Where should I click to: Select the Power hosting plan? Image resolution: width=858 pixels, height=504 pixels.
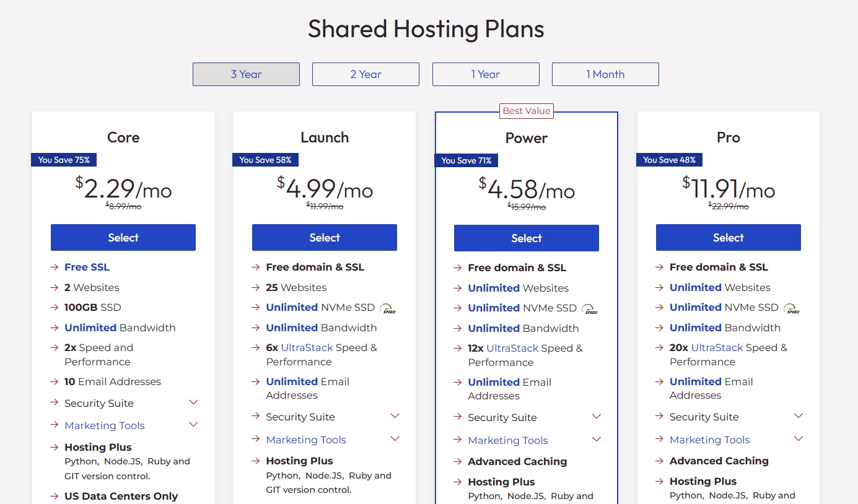click(x=526, y=238)
